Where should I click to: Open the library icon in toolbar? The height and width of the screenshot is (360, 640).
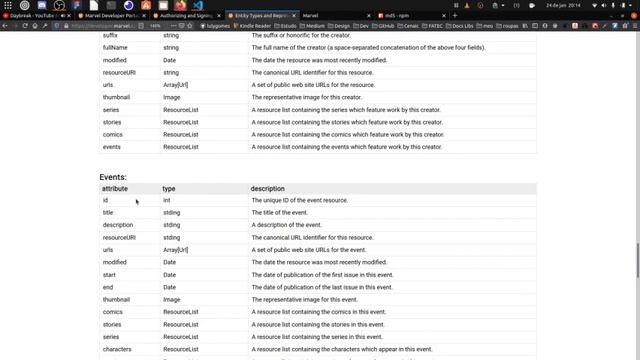point(525,26)
